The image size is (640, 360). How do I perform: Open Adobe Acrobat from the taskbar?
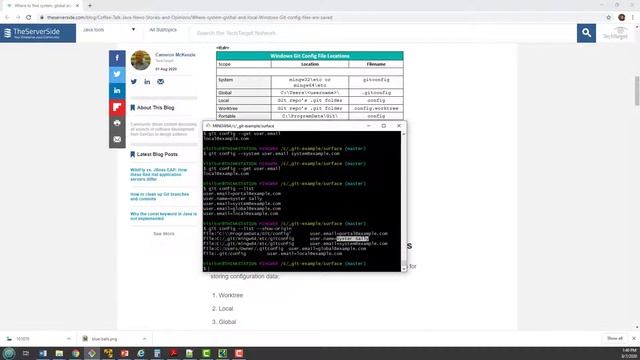173,353
